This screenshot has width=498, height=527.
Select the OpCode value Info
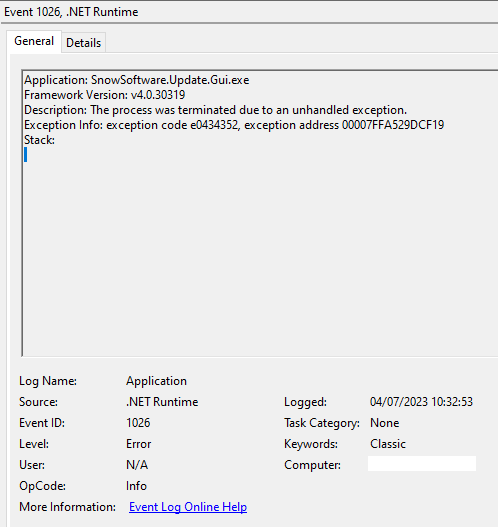136,486
